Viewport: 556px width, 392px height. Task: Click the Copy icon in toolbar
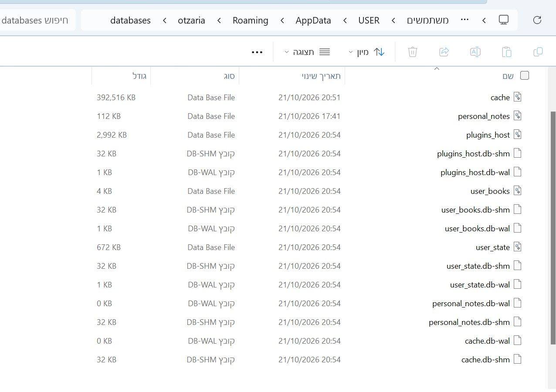538,52
